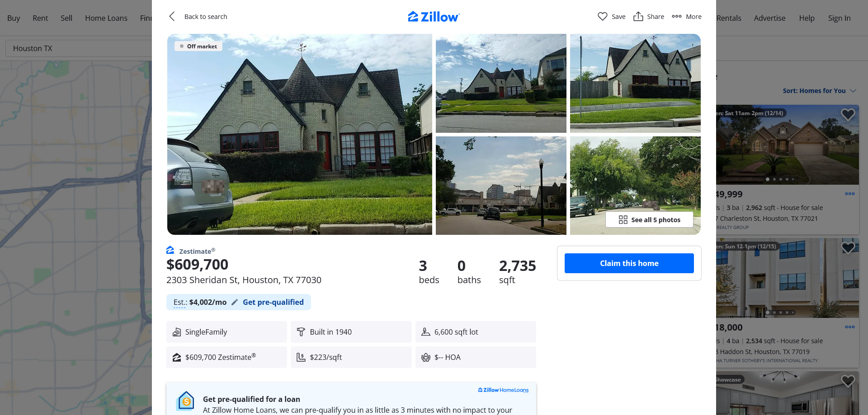Click the Houston TX search field
868x415 pixels.
click(x=79, y=48)
